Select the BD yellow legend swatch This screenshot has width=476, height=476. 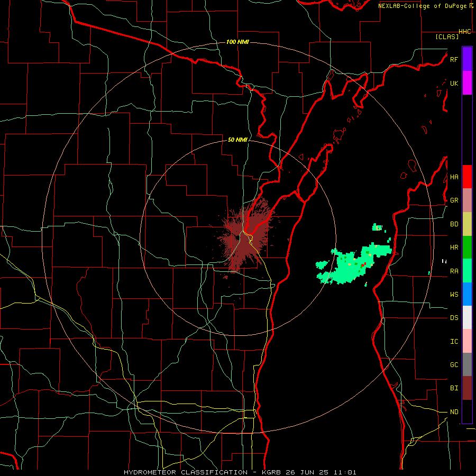pyautogui.click(x=467, y=224)
